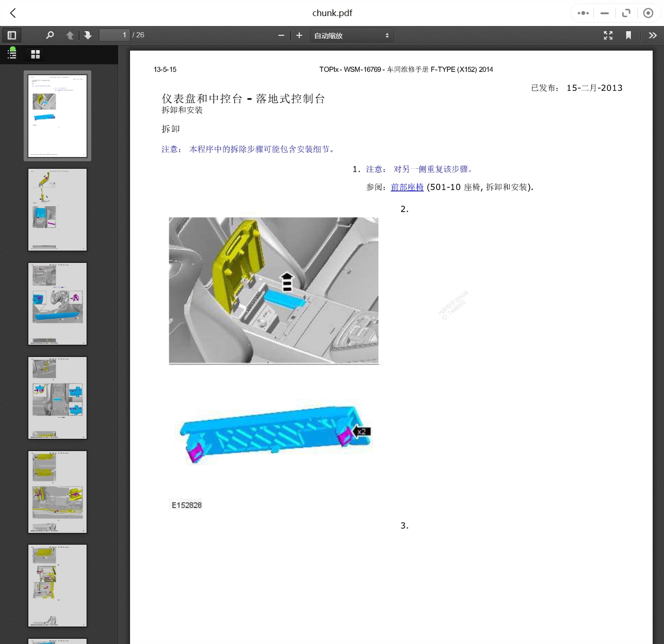The height and width of the screenshot is (644, 664).
Task: Expand the additional tools menu with double chevron
Action: [x=653, y=35]
